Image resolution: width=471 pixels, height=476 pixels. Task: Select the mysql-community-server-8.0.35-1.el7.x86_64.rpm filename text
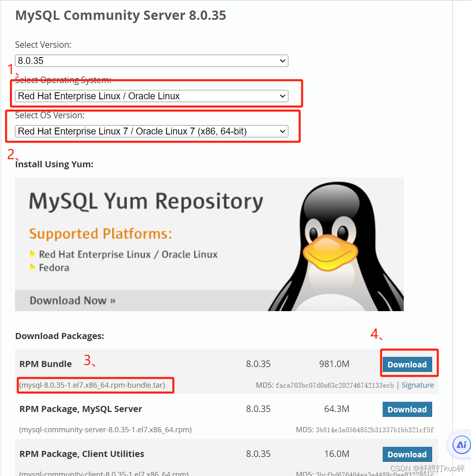point(105,430)
